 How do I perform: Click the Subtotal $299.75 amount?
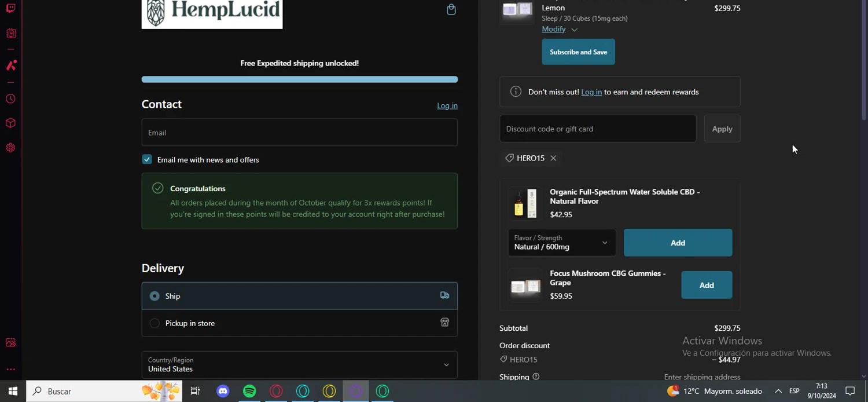coord(727,328)
